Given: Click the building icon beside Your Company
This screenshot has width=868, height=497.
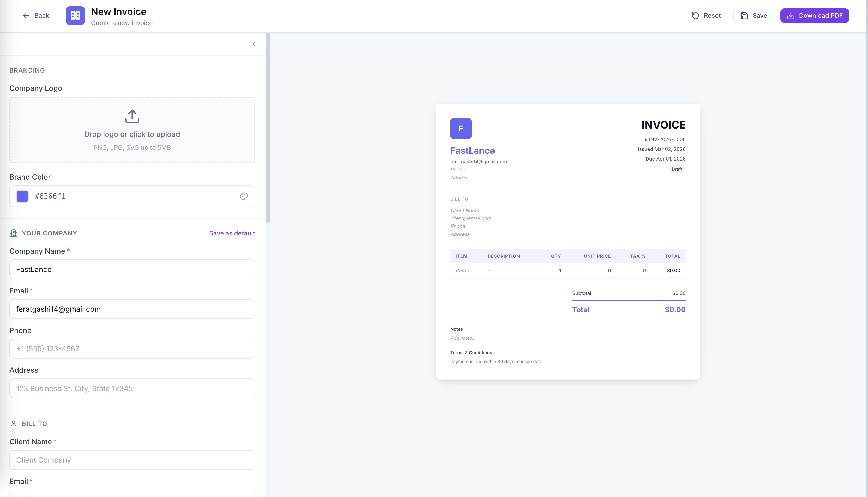Looking at the screenshot, I should pyautogui.click(x=14, y=233).
